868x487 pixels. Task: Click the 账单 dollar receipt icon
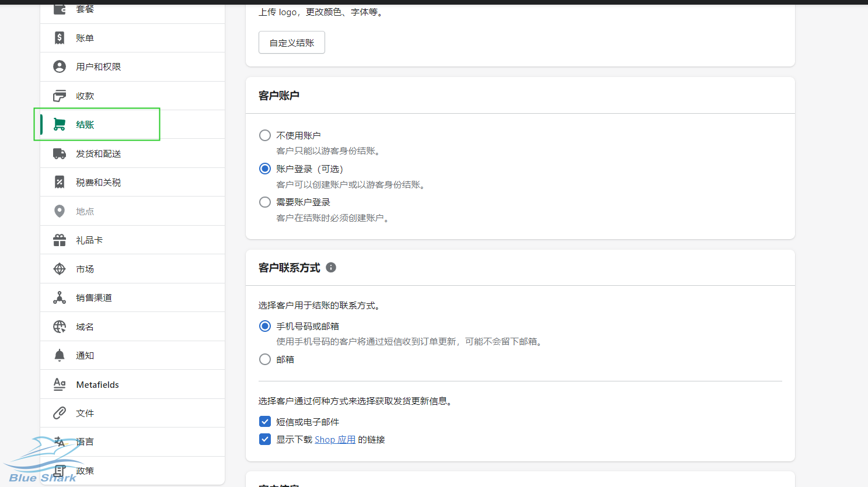coord(60,38)
